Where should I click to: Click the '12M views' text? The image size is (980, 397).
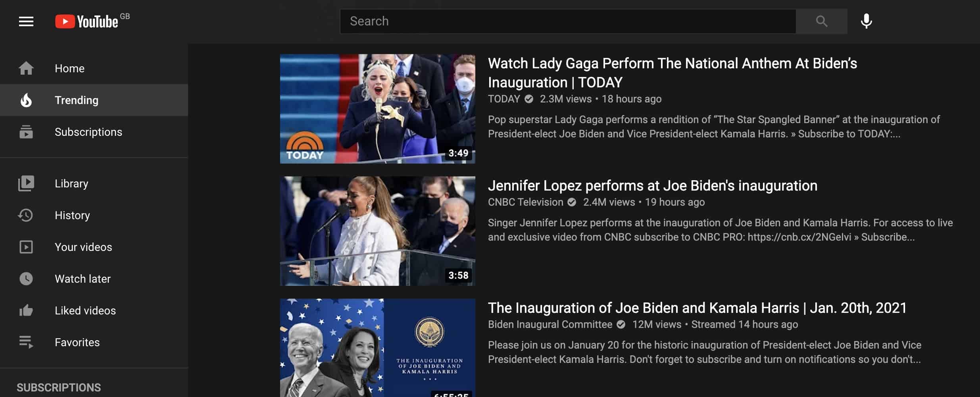tap(657, 324)
